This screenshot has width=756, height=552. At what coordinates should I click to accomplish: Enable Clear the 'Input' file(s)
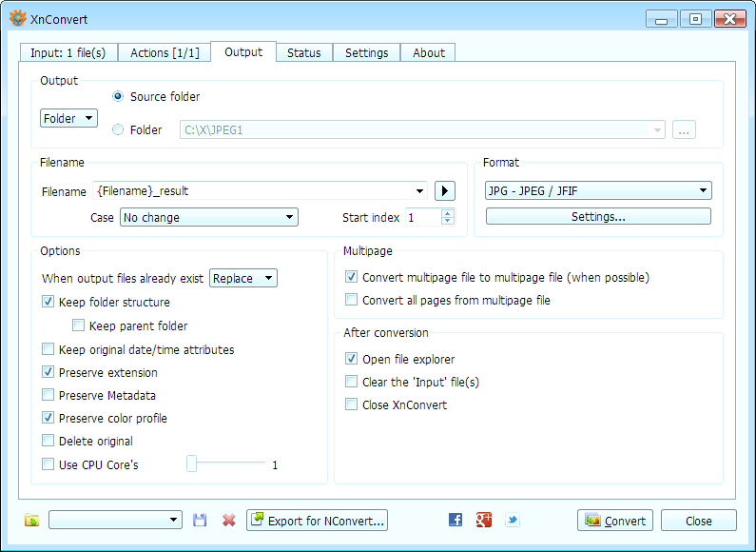351,382
